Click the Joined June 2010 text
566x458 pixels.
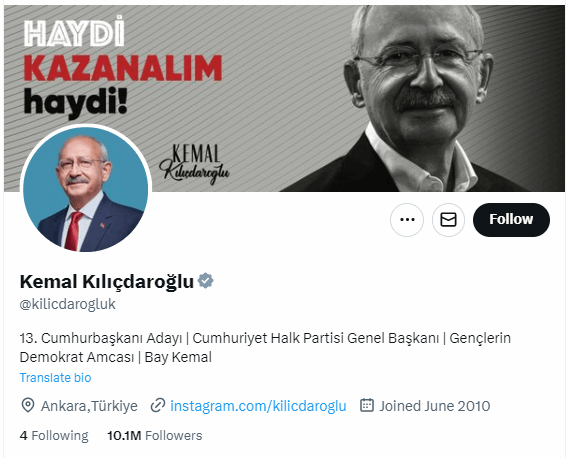click(435, 406)
